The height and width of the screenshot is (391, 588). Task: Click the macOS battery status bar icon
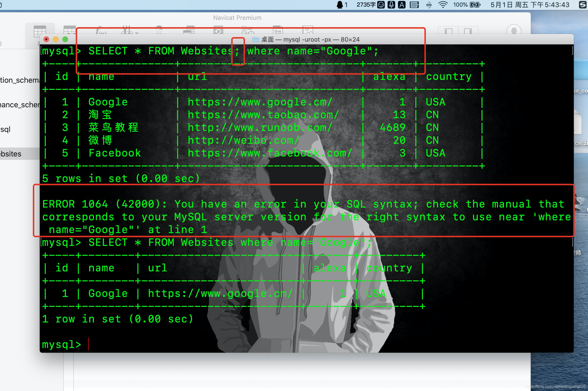point(477,5)
